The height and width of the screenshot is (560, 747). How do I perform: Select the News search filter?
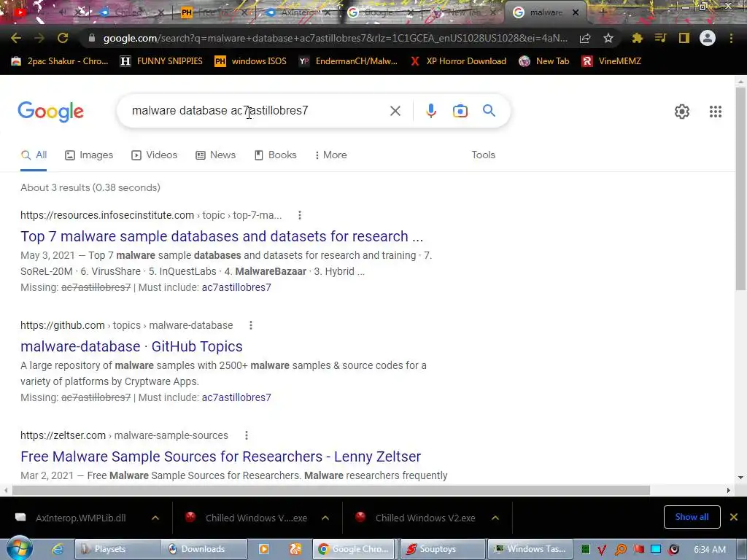[216, 155]
